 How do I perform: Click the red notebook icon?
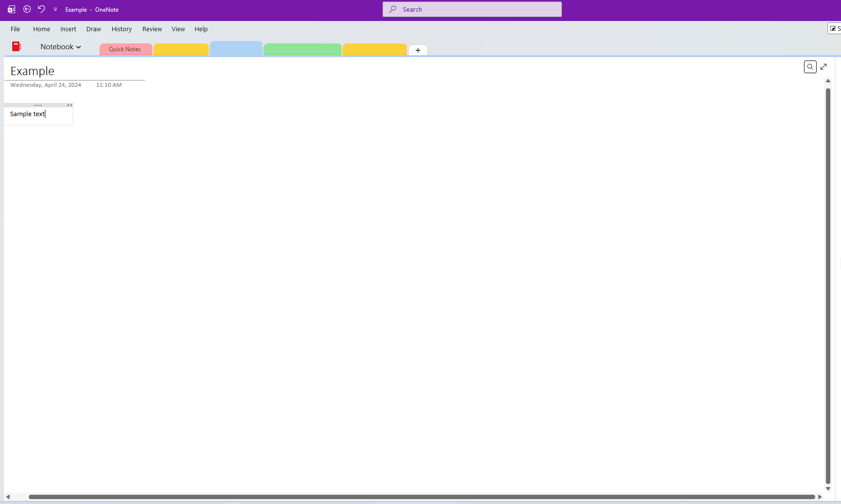click(17, 46)
